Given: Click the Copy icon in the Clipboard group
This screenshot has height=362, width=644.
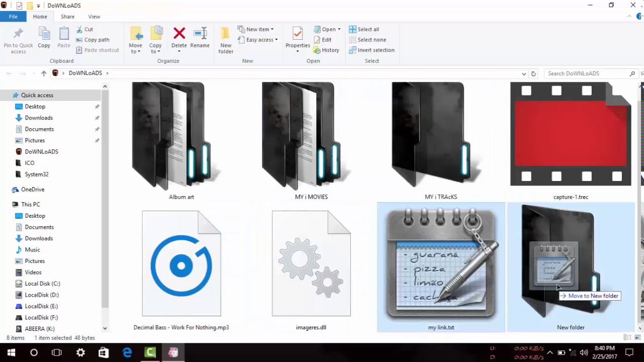Looking at the screenshot, I should point(44,38).
